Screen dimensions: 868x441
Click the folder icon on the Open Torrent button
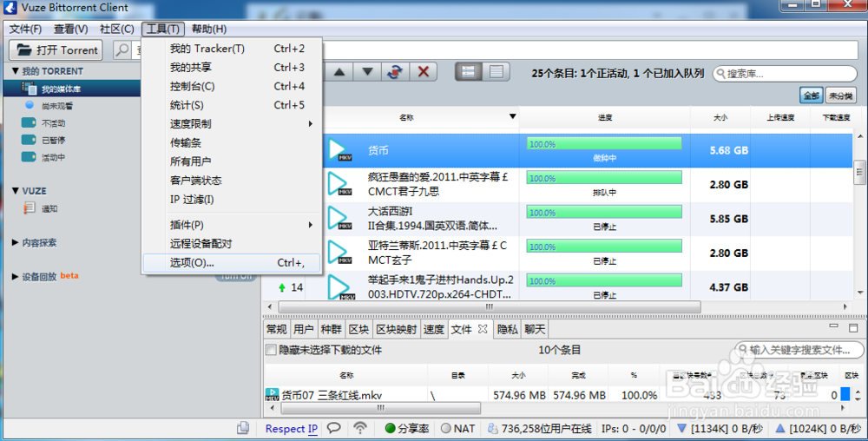(x=23, y=49)
